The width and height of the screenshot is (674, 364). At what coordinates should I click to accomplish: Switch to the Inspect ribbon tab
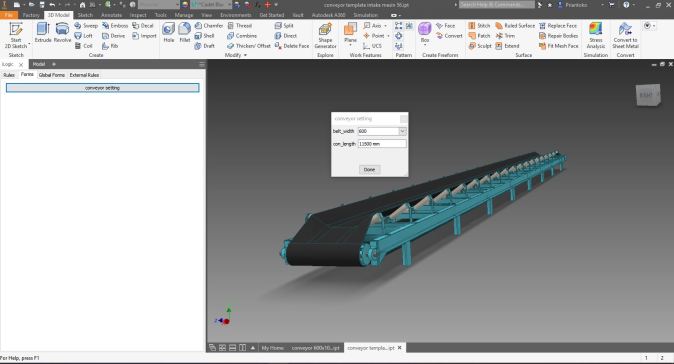pos(138,15)
